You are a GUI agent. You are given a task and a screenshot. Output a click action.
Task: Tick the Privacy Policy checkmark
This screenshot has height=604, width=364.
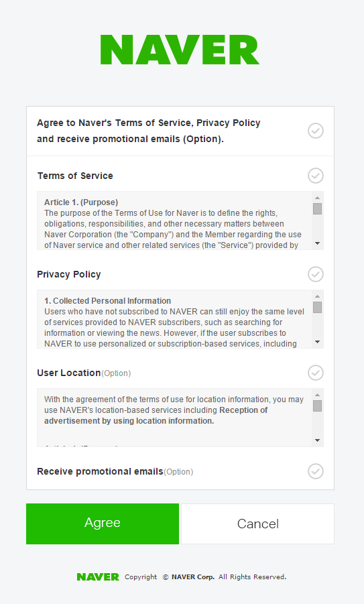(x=316, y=274)
